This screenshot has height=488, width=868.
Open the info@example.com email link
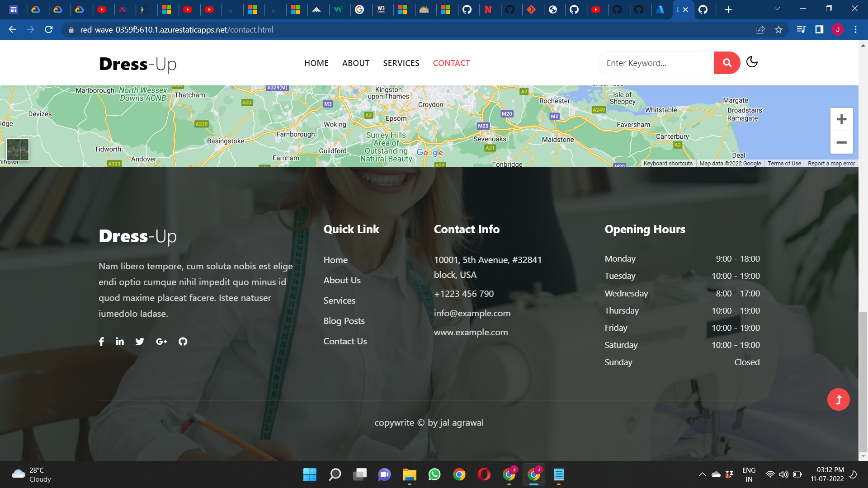472,313
